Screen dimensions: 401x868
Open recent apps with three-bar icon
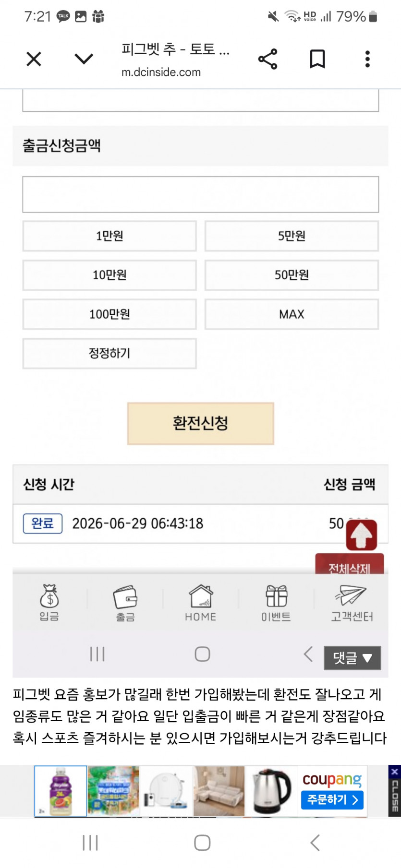point(90,843)
